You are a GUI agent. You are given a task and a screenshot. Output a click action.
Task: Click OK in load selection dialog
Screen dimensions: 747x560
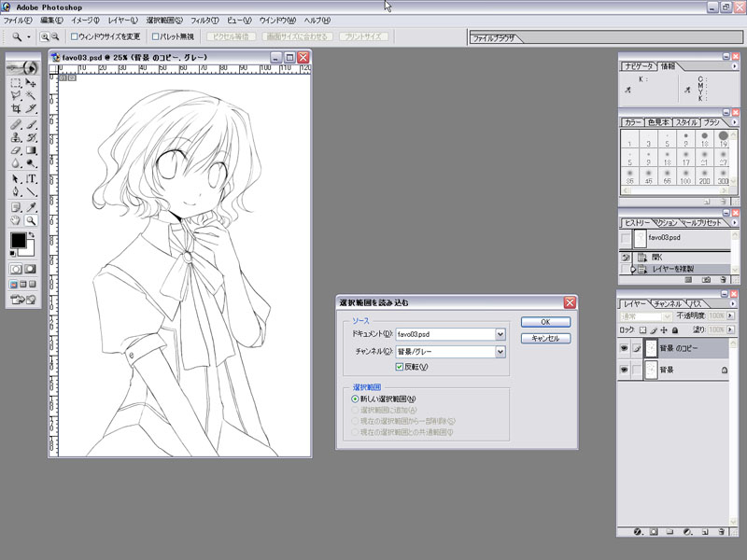tap(545, 322)
